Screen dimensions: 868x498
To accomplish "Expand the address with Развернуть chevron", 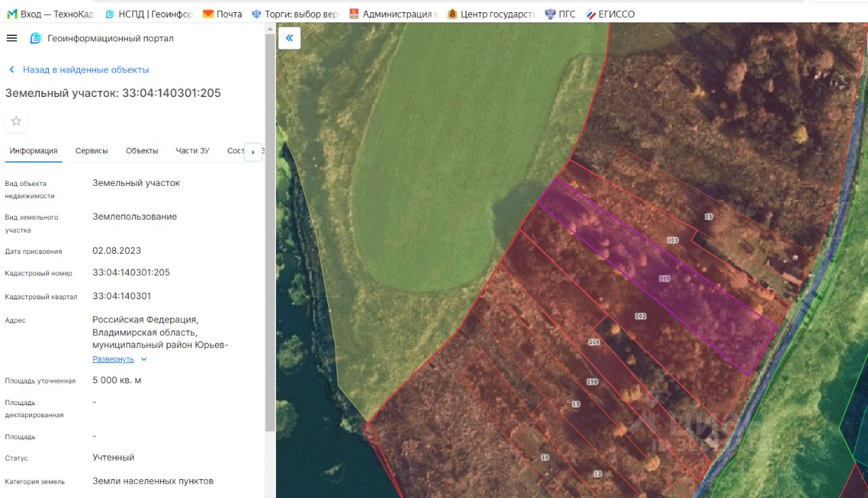I will 144,360.
